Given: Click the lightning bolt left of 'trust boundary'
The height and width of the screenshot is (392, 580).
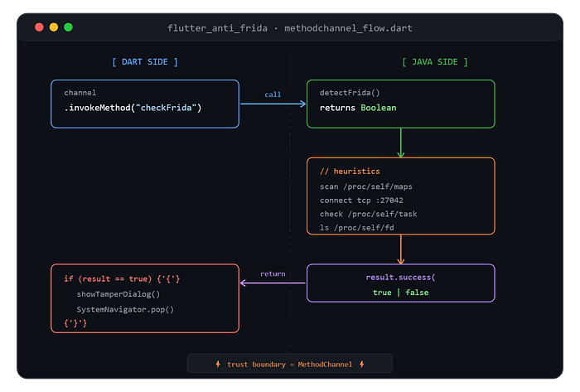Looking at the screenshot, I should pyautogui.click(x=218, y=365).
